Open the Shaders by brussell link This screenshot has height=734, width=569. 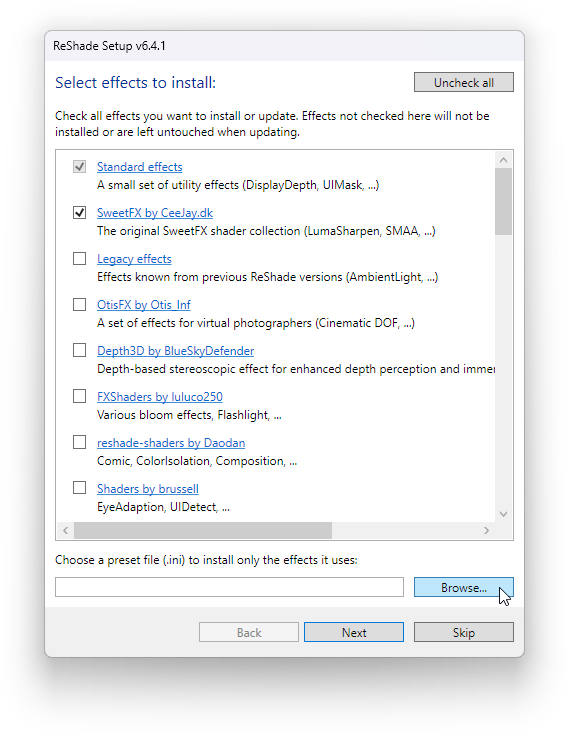148,489
